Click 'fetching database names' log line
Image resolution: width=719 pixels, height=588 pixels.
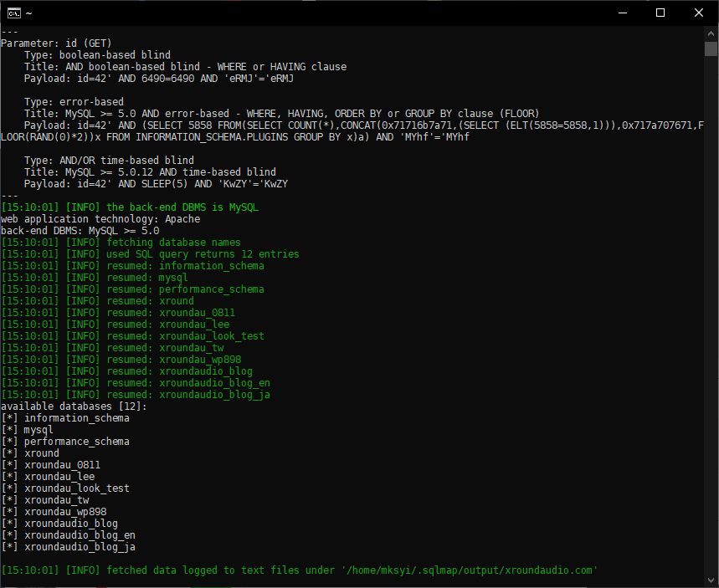click(x=121, y=243)
